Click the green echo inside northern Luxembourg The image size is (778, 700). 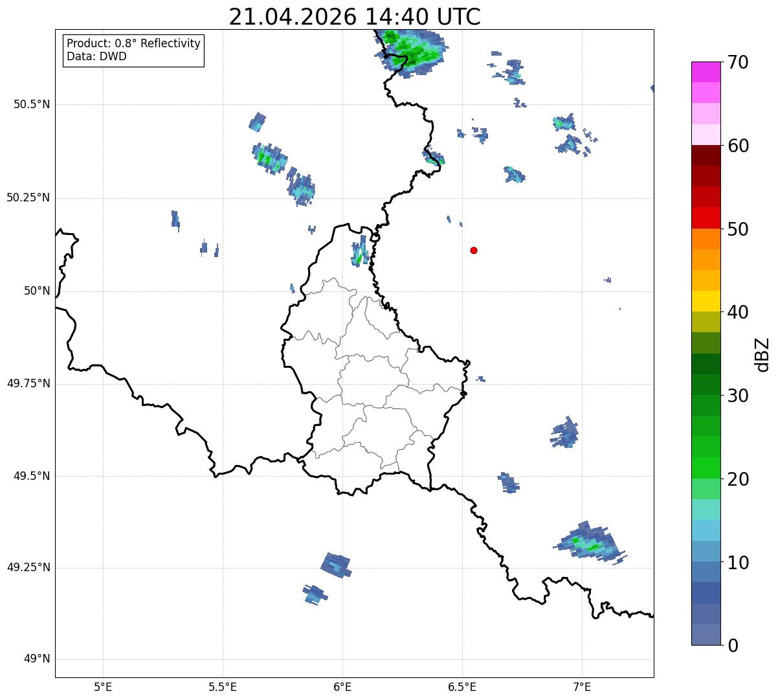360,253
